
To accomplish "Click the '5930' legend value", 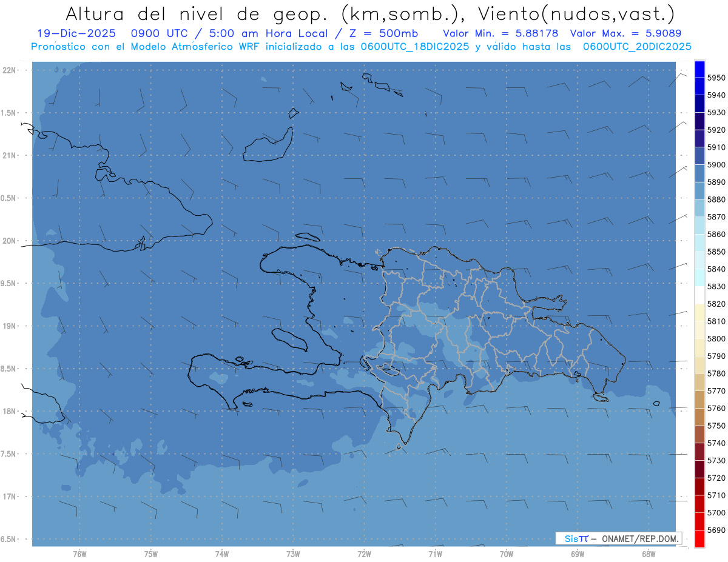I will coord(716,113).
